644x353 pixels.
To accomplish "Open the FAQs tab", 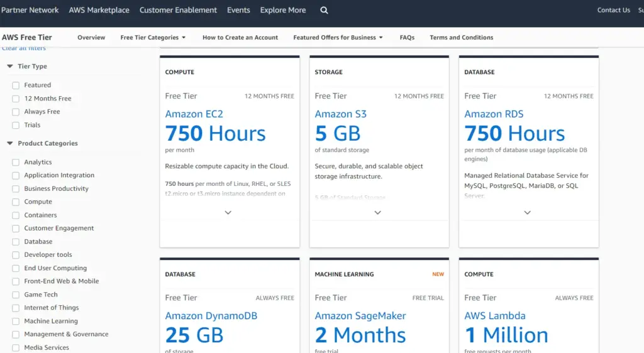I will click(407, 37).
